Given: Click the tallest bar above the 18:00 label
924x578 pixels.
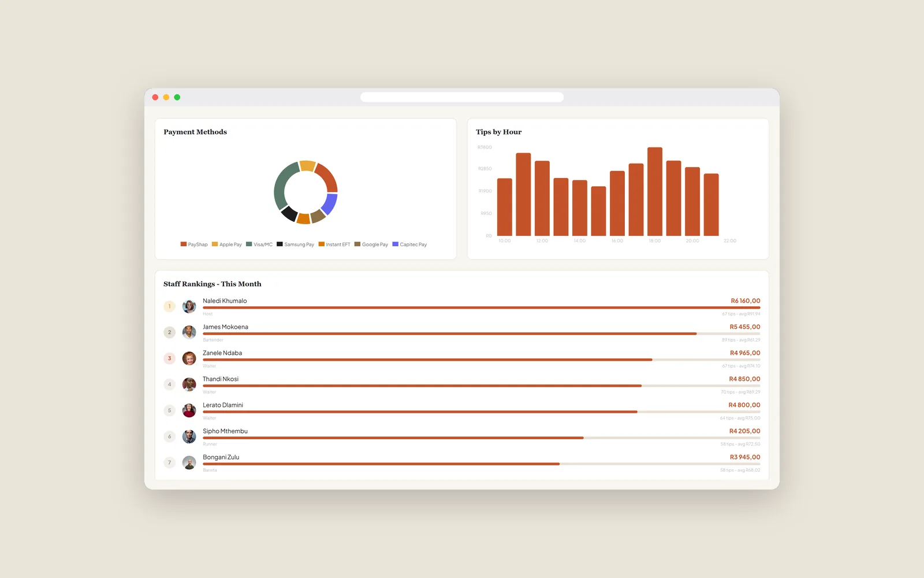Looking at the screenshot, I should click(655, 191).
